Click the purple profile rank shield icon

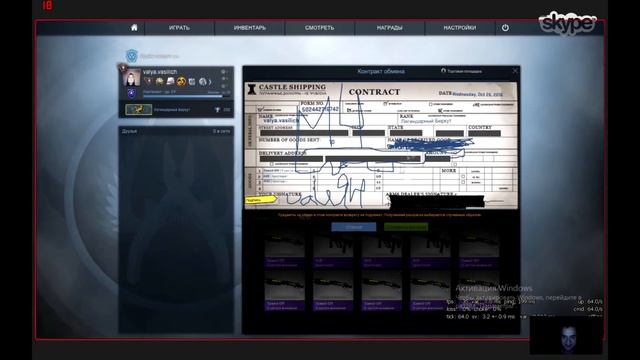[131, 94]
